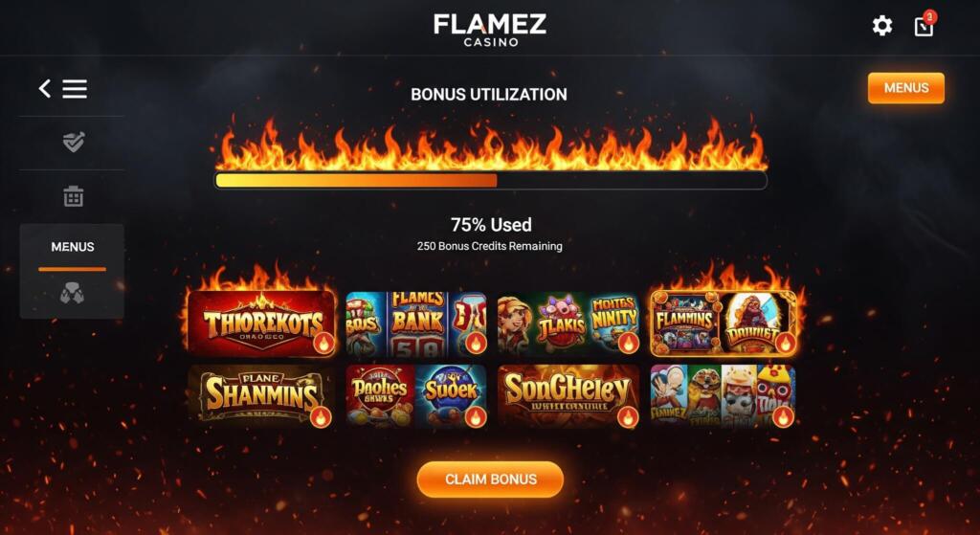Click the CLAIM BONUS button

[x=490, y=479]
